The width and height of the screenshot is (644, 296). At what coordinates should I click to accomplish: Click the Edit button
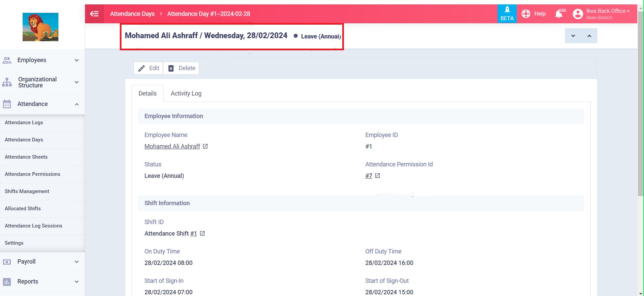149,68
